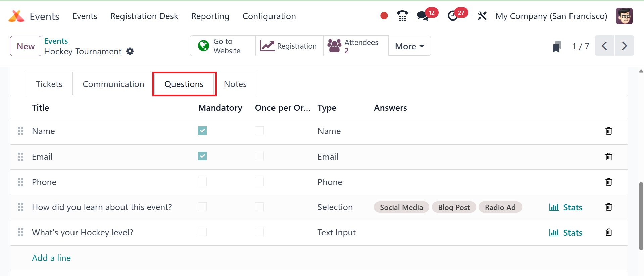Check Once per Order for Email
Image resolution: width=644 pixels, height=276 pixels.
click(x=259, y=156)
